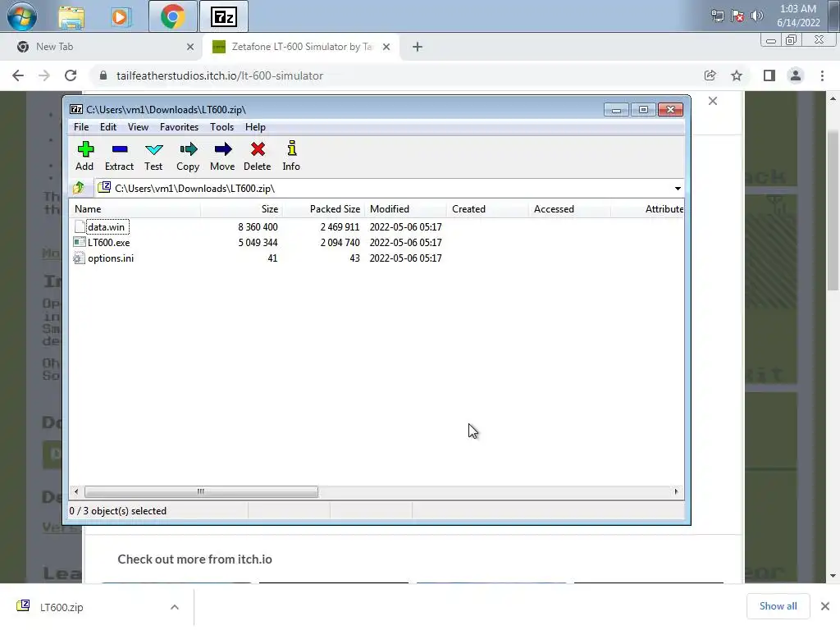Image resolution: width=840 pixels, height=630 pixels.
Task: Switch to the New Tab tab
Action: pyautogui.click(x=102, y=47)
